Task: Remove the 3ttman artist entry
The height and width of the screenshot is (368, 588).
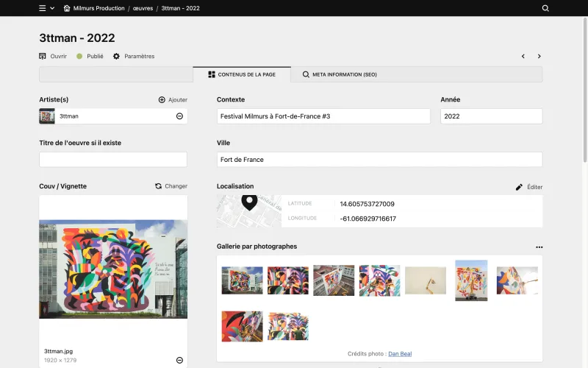Action: (179, 116)
